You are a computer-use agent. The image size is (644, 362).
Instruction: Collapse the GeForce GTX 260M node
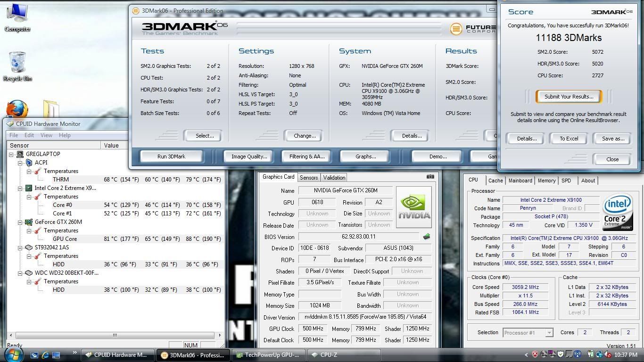click(x=20, y=222)
